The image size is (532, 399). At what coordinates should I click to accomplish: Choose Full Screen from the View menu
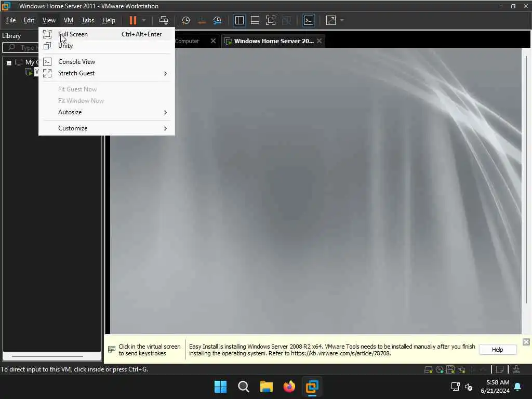[x=107, y=34]
